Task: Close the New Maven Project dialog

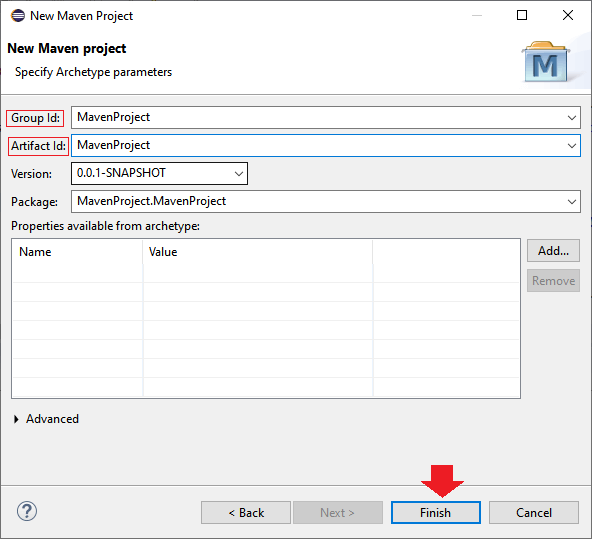Action: point(568,15)
